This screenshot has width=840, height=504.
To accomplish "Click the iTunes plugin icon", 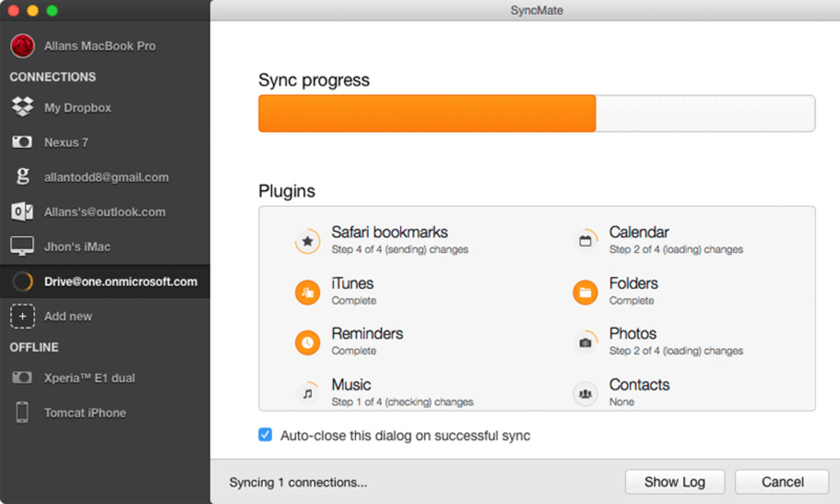I will (x=307, y=292).
